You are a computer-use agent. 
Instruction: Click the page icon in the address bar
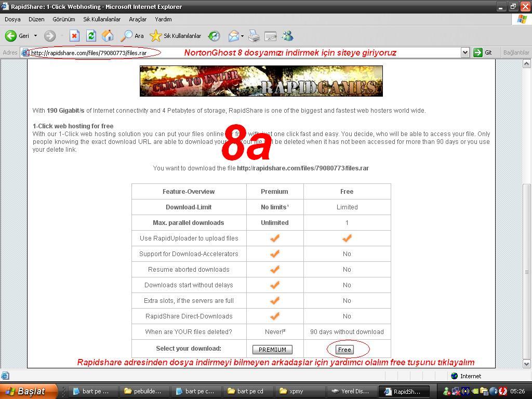[25, 52]
